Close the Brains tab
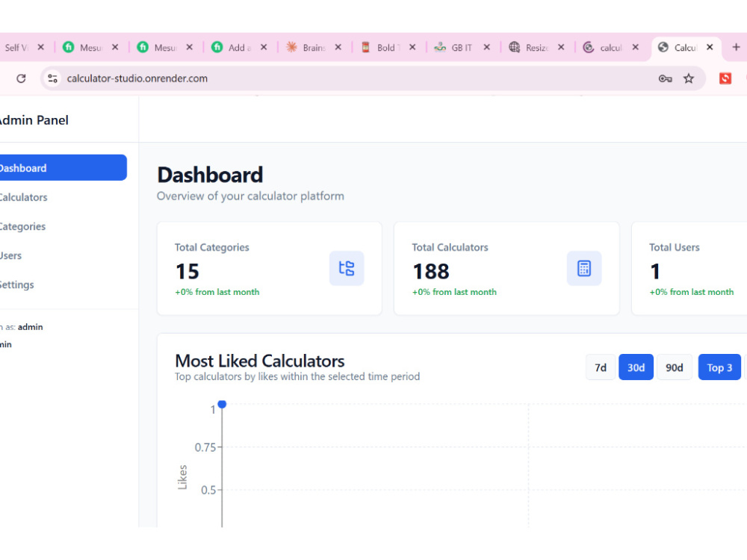This screenshot has height=560, width=747. pyautogui.click(x=338, y=47)
